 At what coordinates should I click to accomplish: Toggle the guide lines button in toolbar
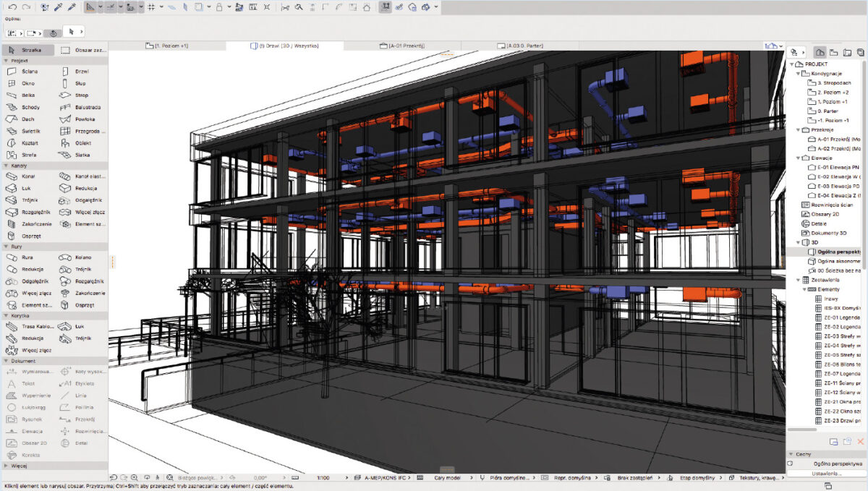[x=90, y=7]
